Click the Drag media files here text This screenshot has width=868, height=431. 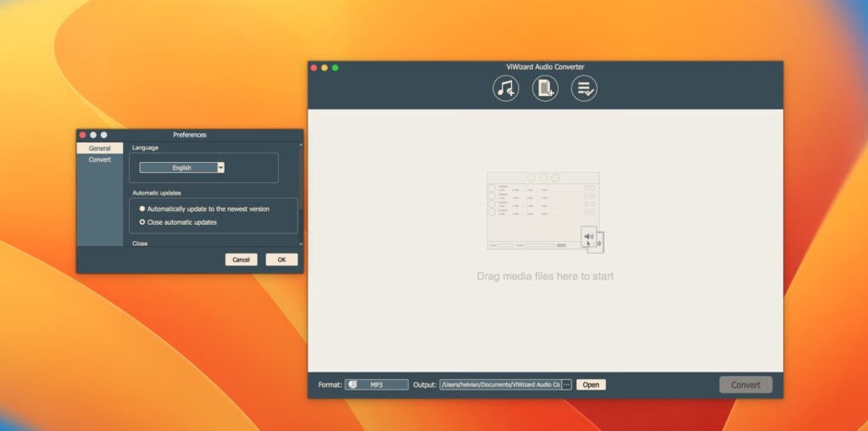[x=545, y=276]
